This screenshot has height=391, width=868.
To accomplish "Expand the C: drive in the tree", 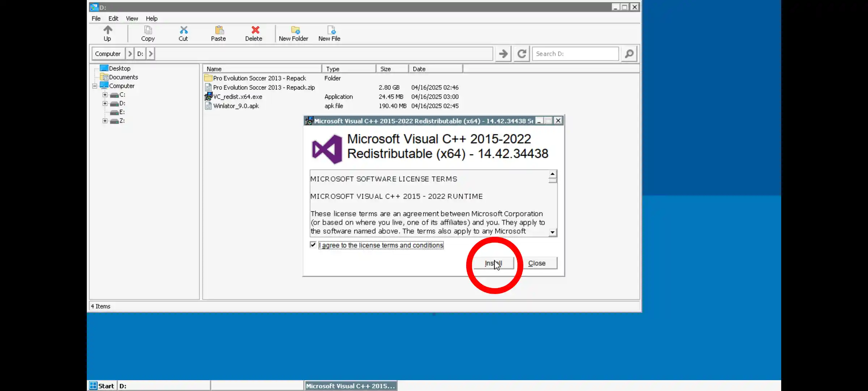I will tap(105, 94).
